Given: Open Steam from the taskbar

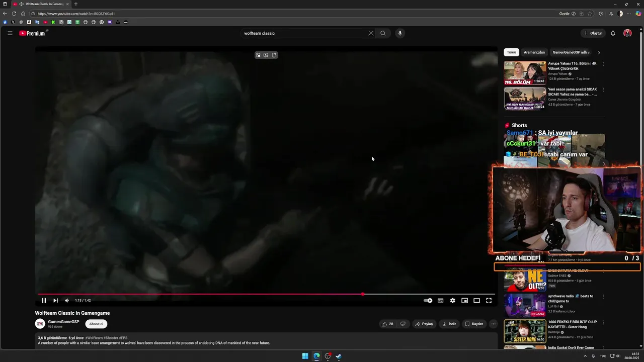Looking at the screenshot, I should [339, 356].
